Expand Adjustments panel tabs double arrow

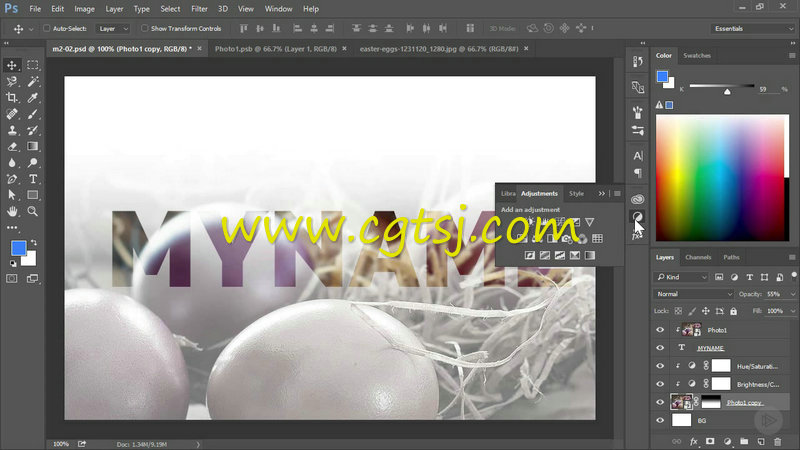602,194
